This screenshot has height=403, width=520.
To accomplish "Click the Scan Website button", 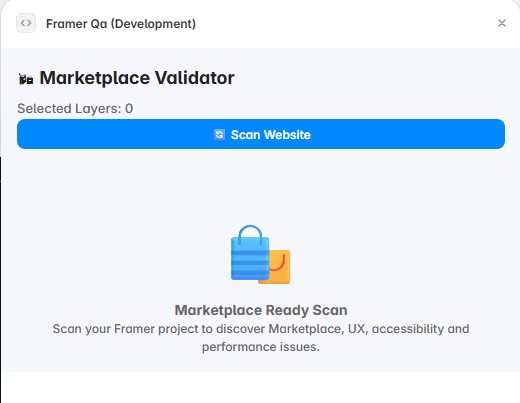I will [x=261, y=134].
